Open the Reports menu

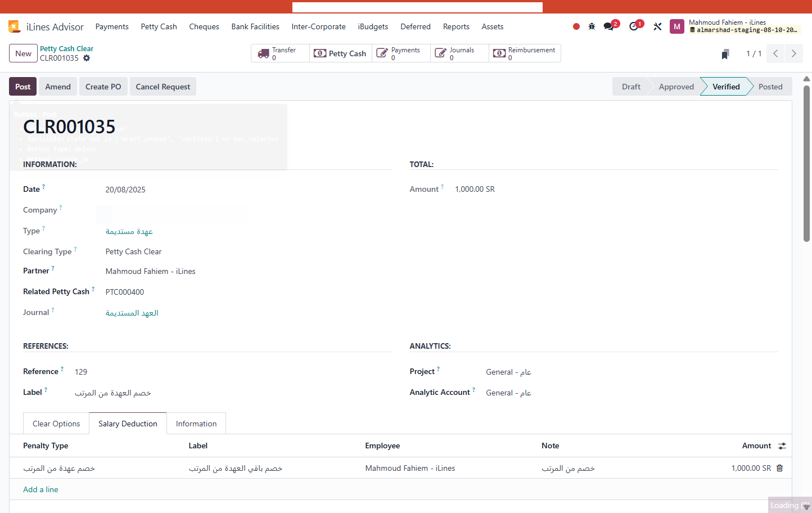pyautogui.click(x=456, y=26)
